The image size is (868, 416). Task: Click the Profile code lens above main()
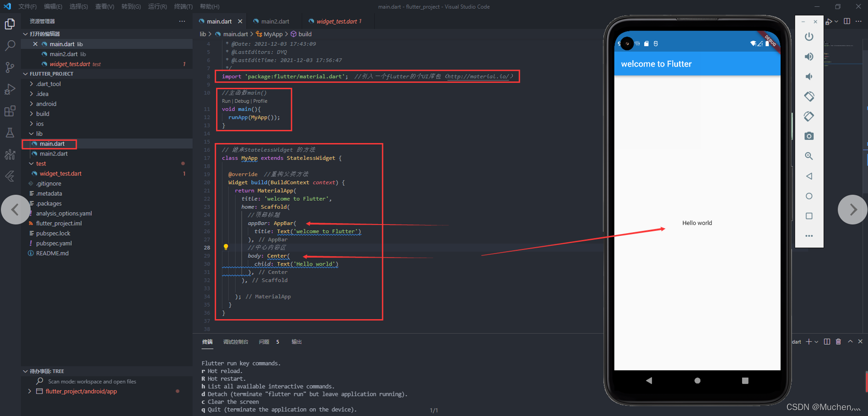click(260, 101)
